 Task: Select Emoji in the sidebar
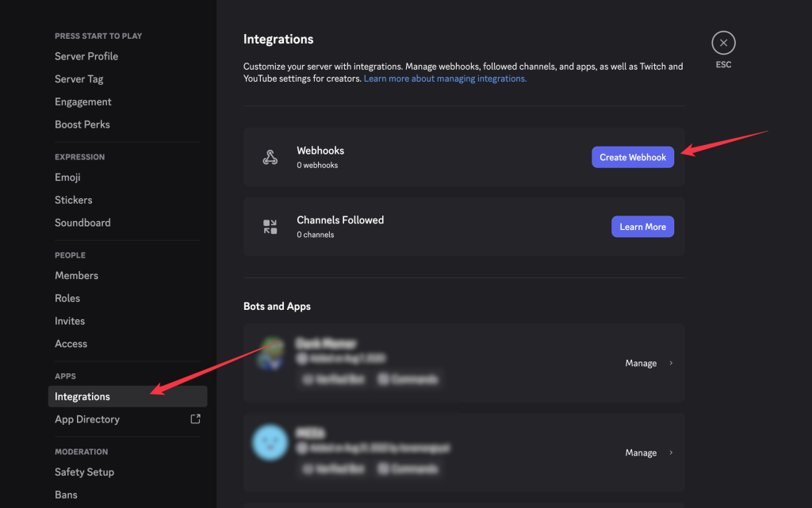point(67,178)
